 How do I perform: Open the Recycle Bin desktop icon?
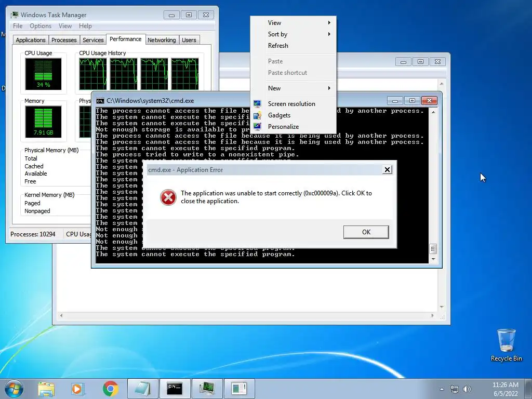point(506,345)
